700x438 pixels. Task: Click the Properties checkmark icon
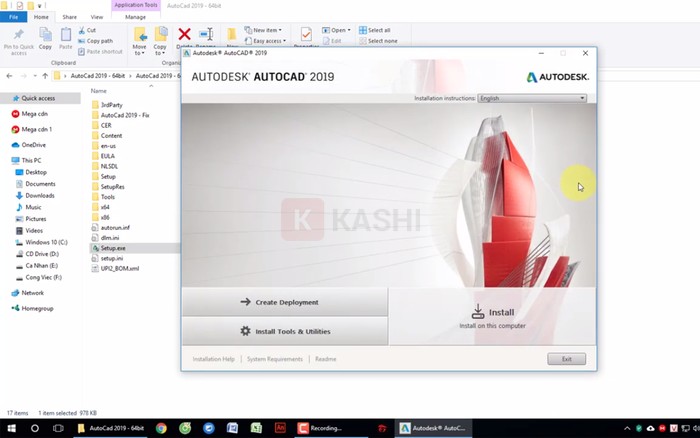306,34
